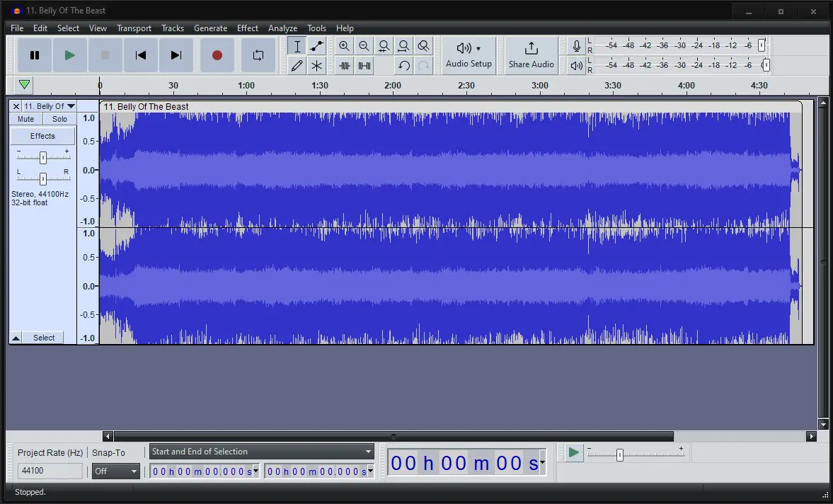833x504 pixels.
Task: Select the Multi-tool asterisk icon
Action: pos(316,66)
